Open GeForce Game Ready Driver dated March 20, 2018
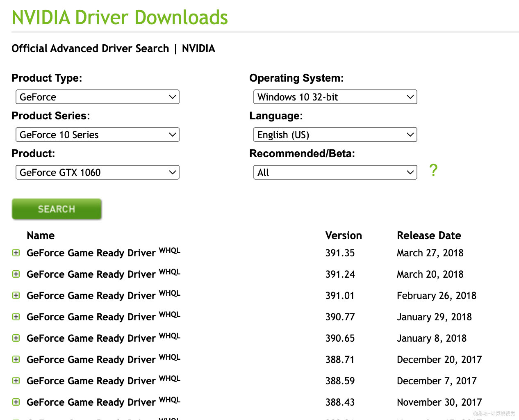 (x=103, y=274)
